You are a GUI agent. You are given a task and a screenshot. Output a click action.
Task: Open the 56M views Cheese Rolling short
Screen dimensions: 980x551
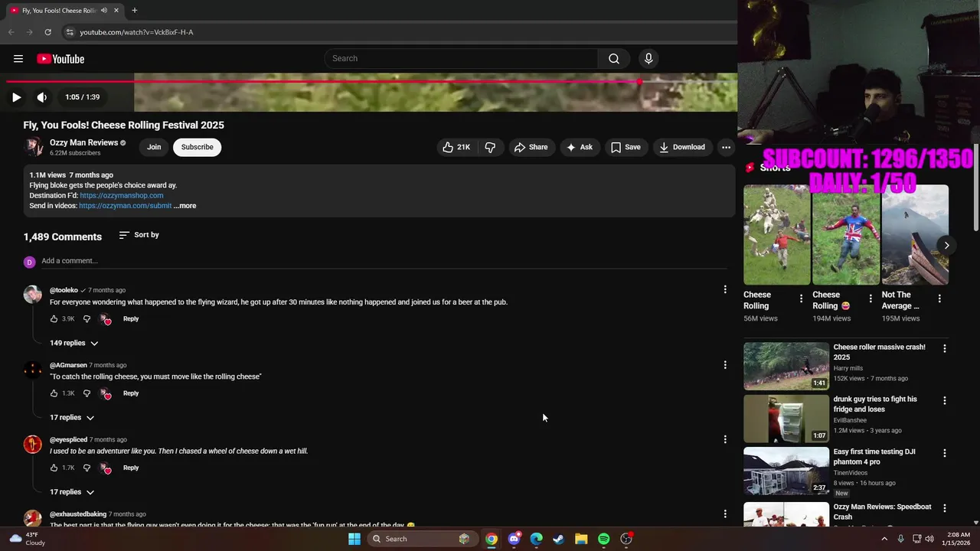776,235
